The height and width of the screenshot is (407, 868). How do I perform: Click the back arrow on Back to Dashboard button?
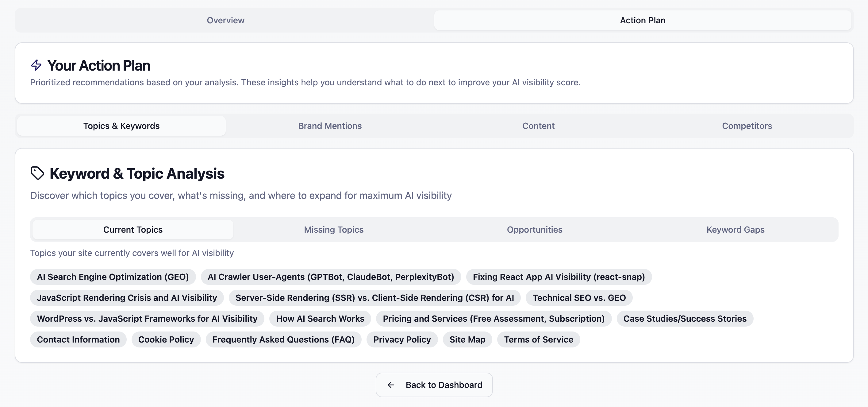coord(391,385)
